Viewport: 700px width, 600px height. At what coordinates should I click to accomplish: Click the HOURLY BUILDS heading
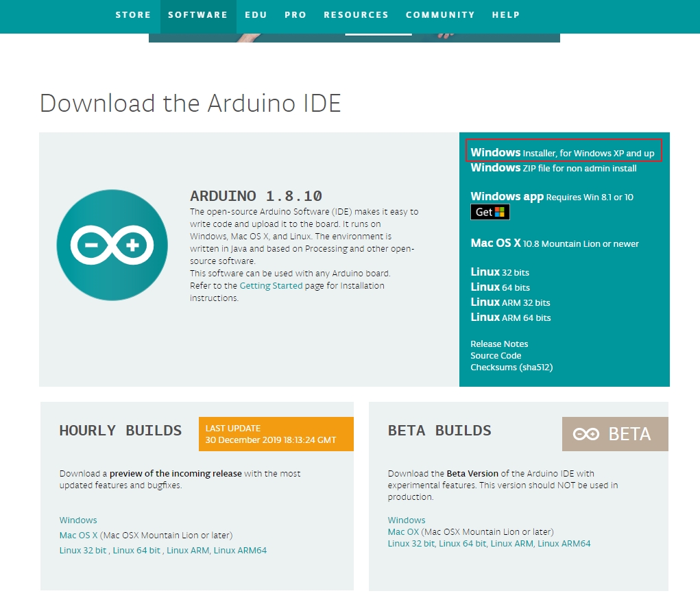click(121, 431)
